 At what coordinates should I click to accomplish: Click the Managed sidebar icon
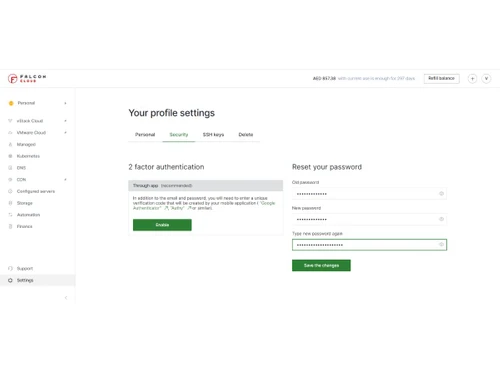[10, 144]
